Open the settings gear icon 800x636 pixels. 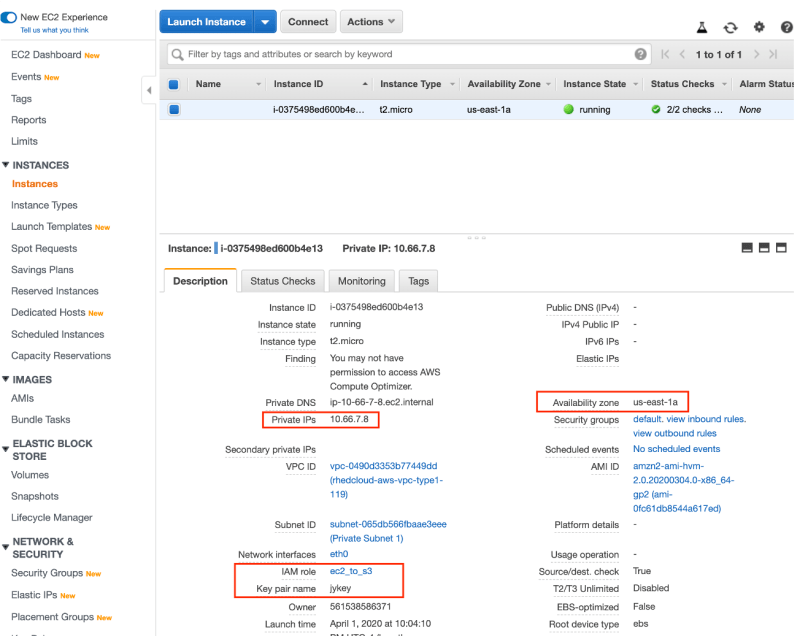tap(759, 27)
